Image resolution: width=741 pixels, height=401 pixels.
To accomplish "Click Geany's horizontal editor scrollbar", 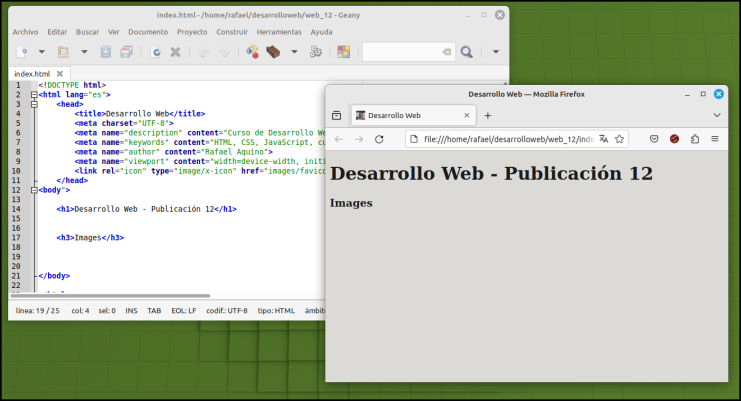I will pyautogui.click(x=110, y=296).
